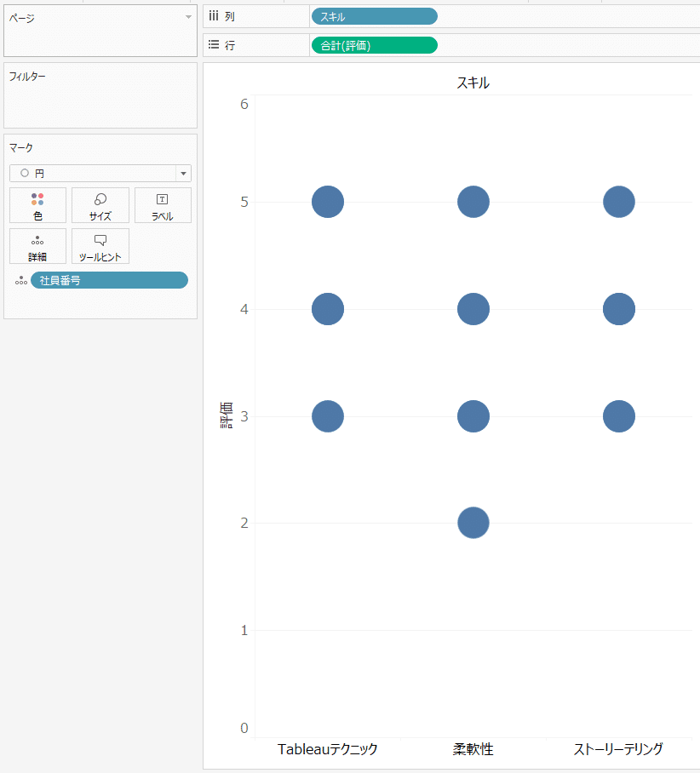The height and width of the screenshot is (773, 700).
Task: Click the フィルター shelf label
Action: point(27,77)
